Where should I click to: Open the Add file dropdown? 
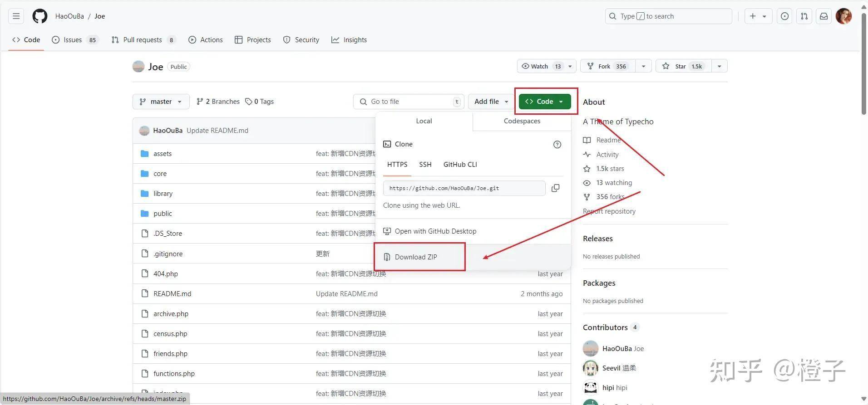[491, 102]
